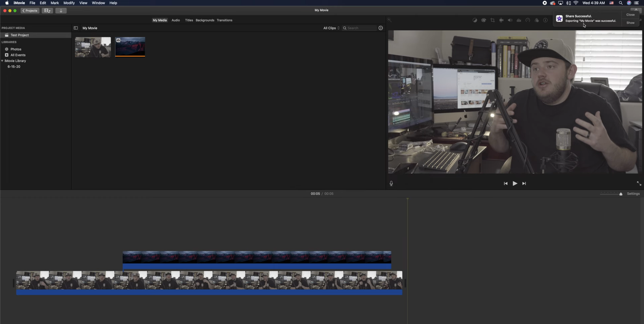Click Show on the export notification
Viewport: 644px width, 324px height.
pos(630,23)
